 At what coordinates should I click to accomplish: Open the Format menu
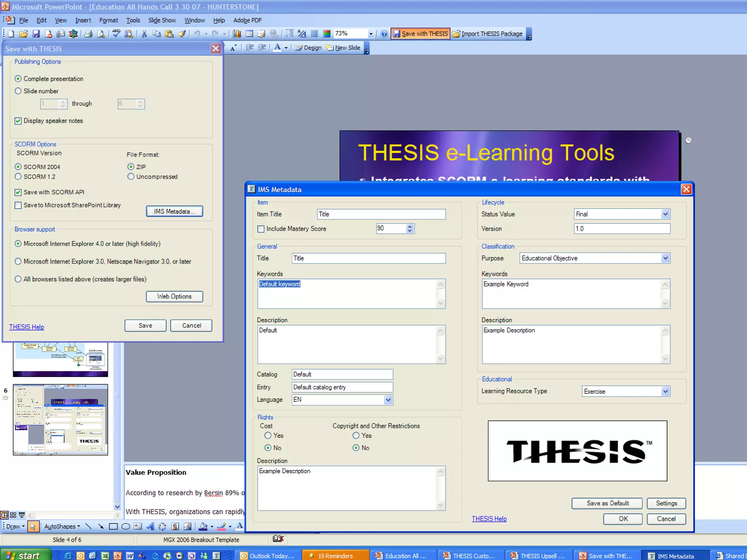click(x=108, y=20)
